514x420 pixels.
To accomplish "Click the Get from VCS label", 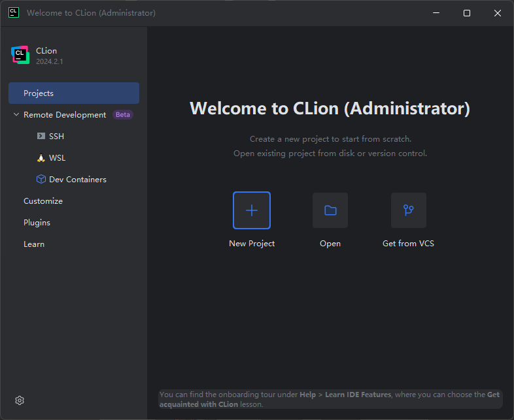I will tap(408, 244).
